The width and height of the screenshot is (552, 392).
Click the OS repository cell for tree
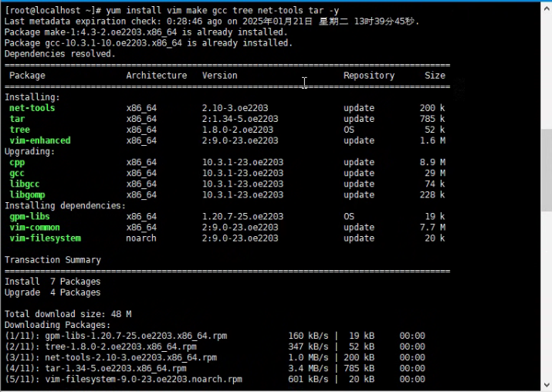[x=349, y=130]
